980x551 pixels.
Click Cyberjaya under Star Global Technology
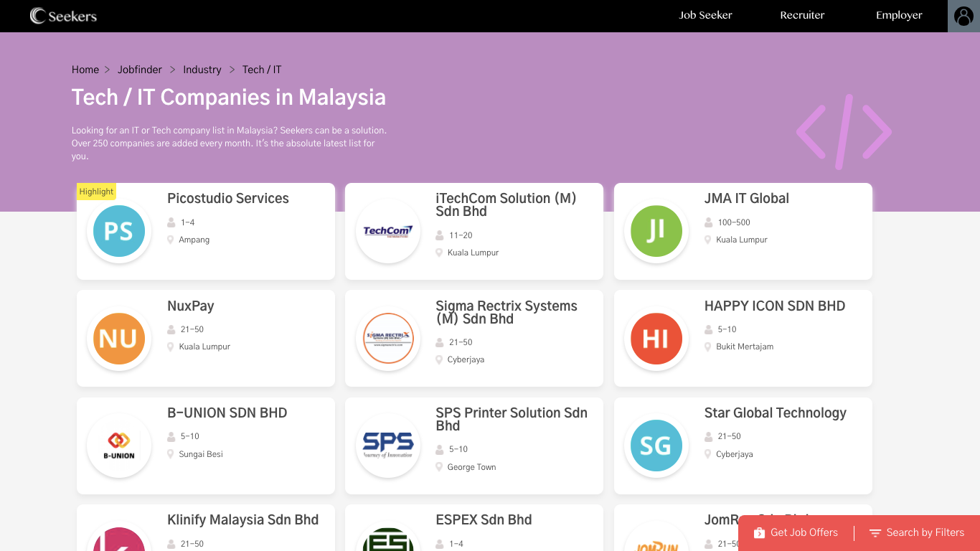[735, 454]
